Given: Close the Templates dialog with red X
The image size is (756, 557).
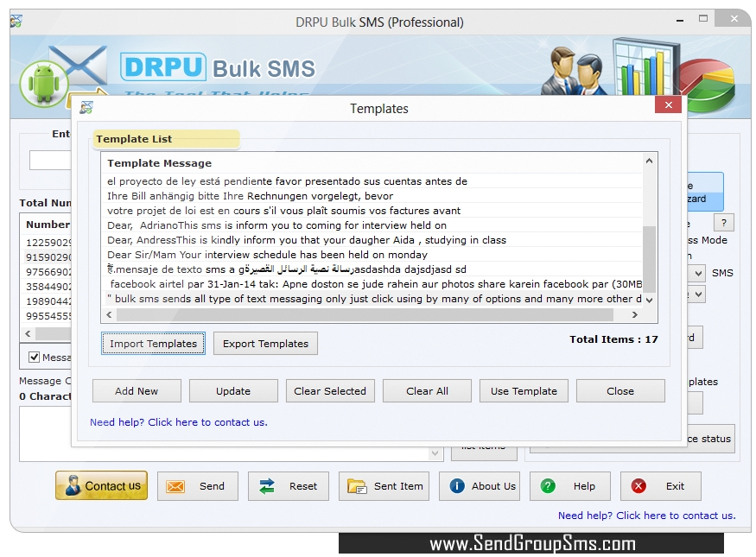Looking at the screenshot, I should click(668, 104).
